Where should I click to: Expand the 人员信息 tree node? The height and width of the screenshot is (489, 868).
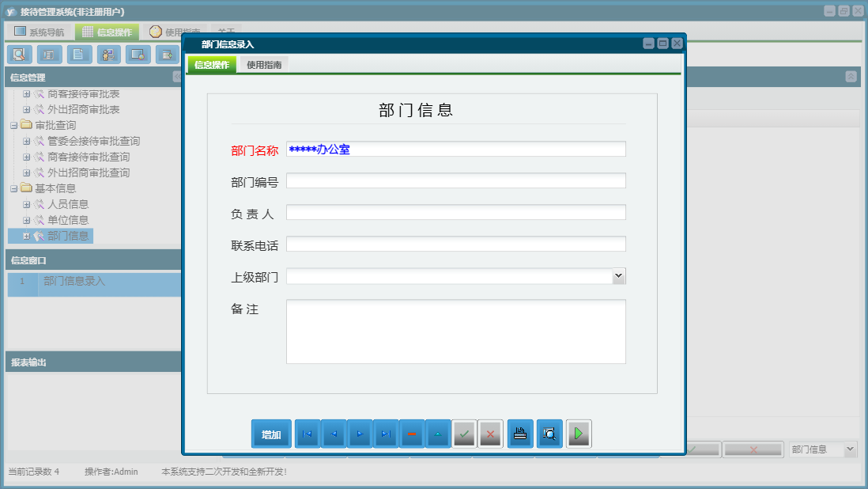point(26,204)
